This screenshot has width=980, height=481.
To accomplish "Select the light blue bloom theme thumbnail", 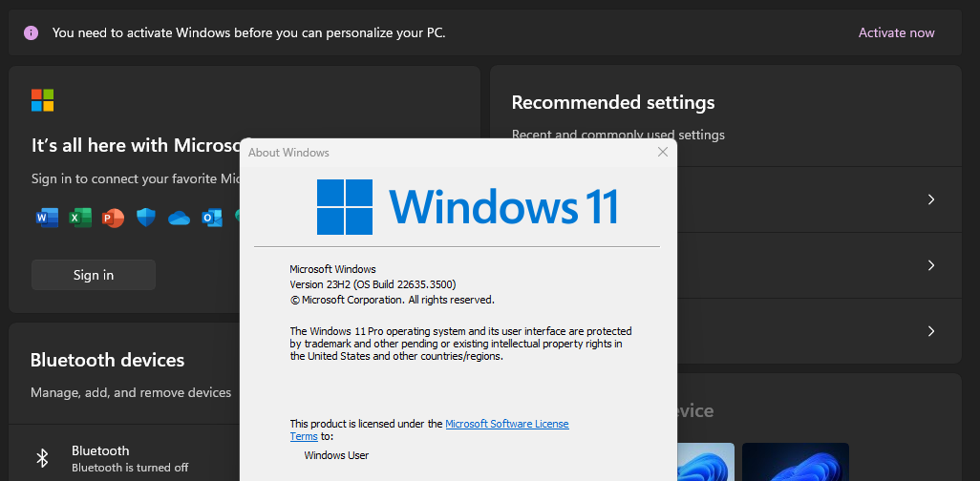I will pyautogui.click(x=706, y=462).
